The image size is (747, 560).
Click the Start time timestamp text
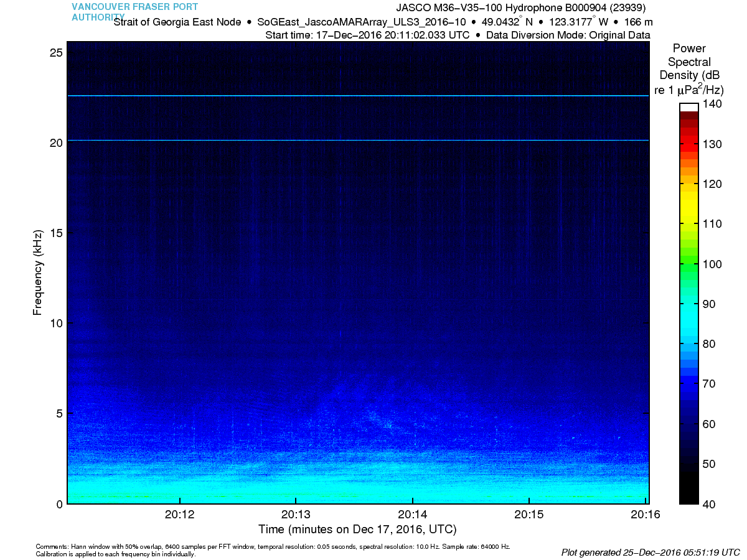367,35
